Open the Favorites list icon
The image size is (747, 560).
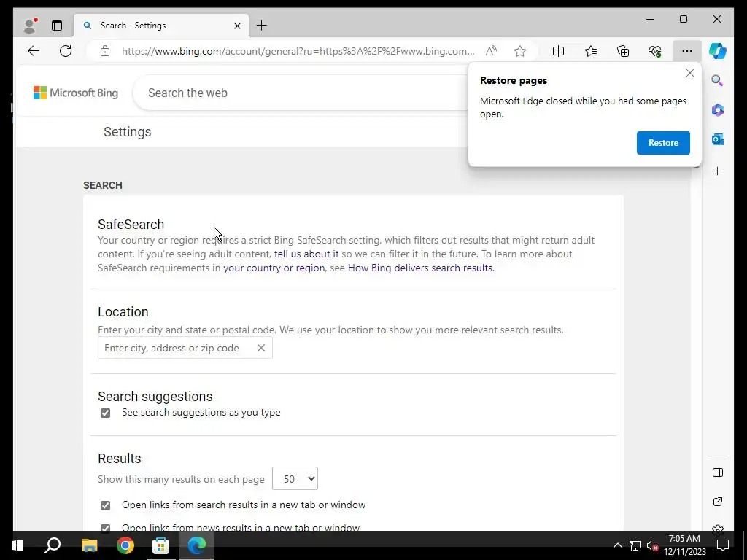[x=591, y=51]
